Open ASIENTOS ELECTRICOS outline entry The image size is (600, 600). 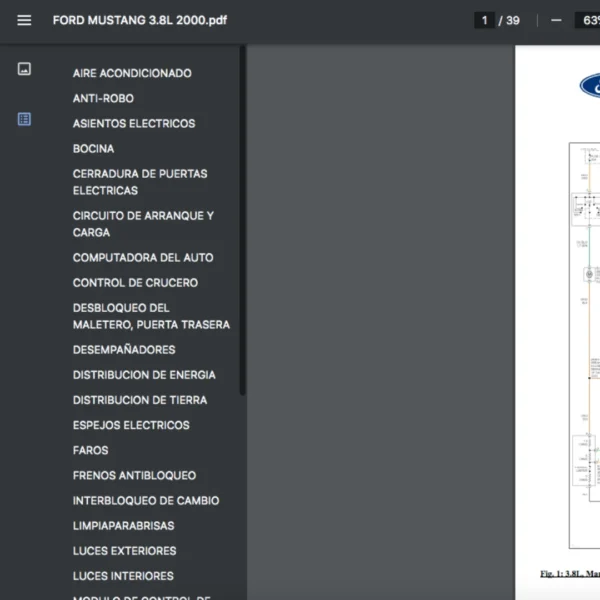pyautogui.click(x=134, y=123)
